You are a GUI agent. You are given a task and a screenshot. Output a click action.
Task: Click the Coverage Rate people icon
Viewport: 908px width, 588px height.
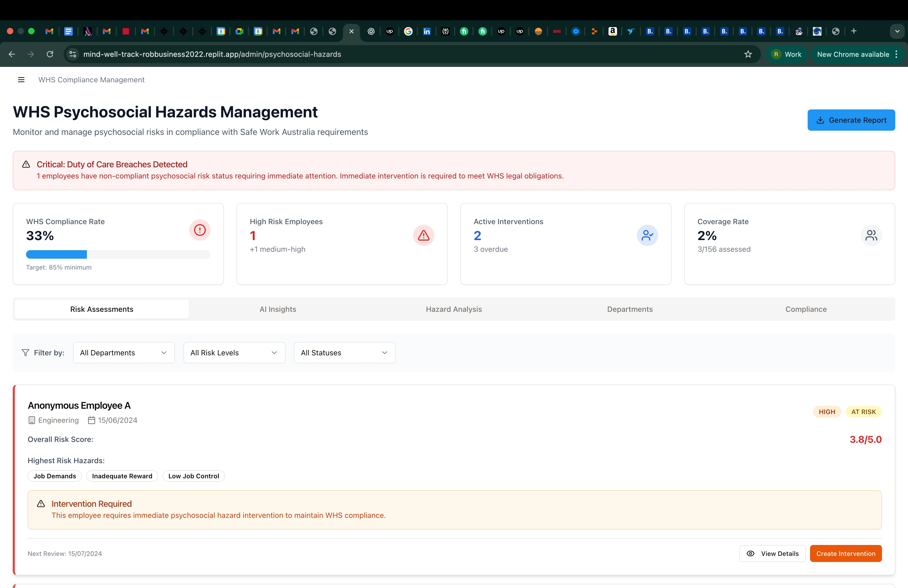tap(871, 235)
